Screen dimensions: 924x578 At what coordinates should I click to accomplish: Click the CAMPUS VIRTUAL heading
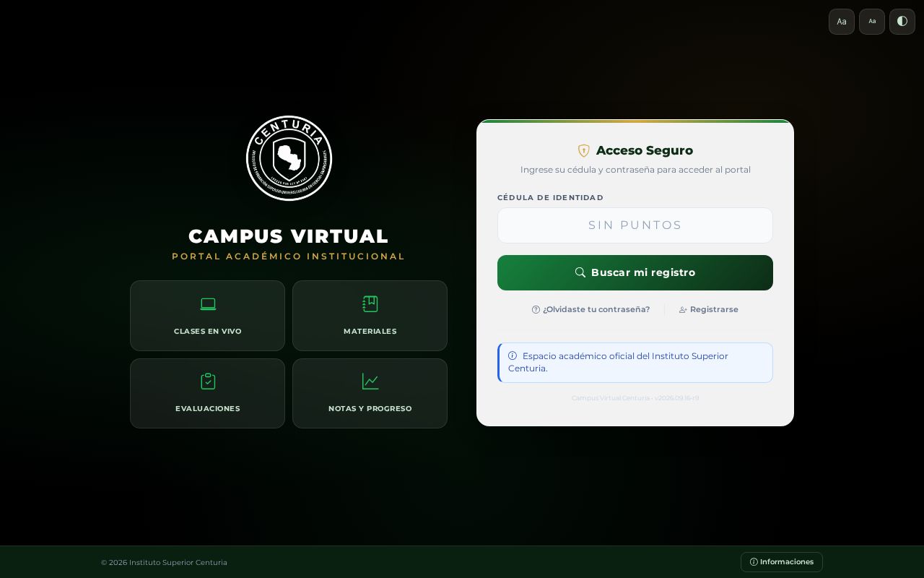pyautogui.click(x=289, y=236)
